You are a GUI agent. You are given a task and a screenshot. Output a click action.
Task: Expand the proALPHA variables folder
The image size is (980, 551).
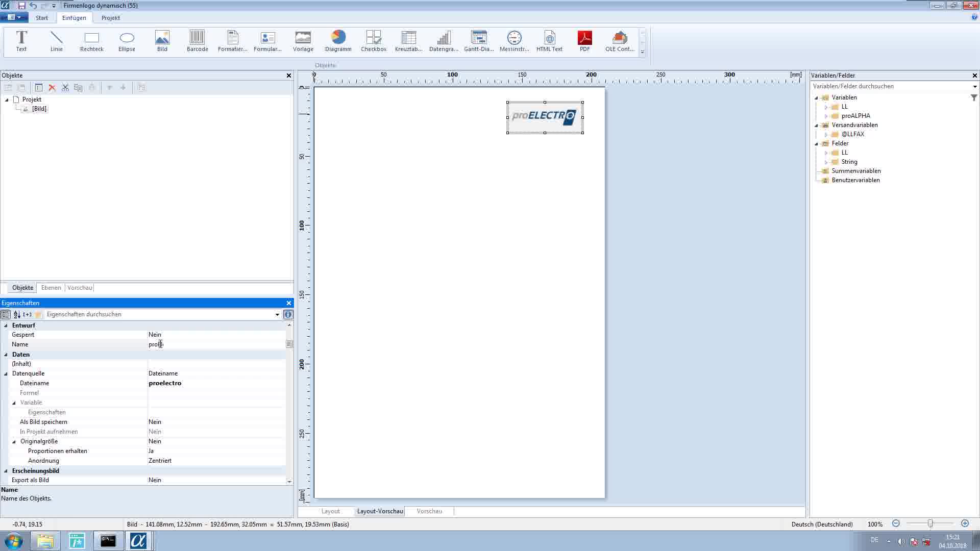coord(826,116)
